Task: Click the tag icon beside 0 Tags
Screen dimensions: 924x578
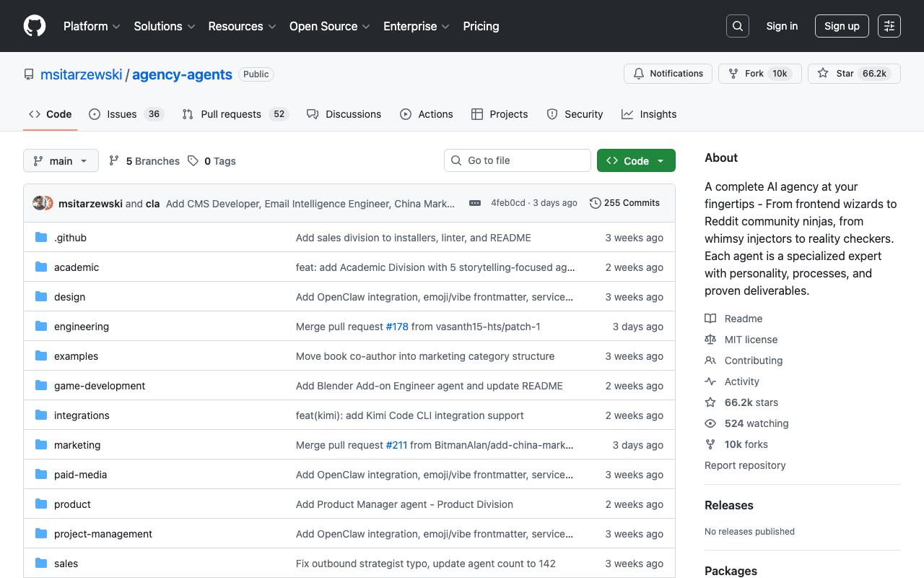Action: coord(192,160)
